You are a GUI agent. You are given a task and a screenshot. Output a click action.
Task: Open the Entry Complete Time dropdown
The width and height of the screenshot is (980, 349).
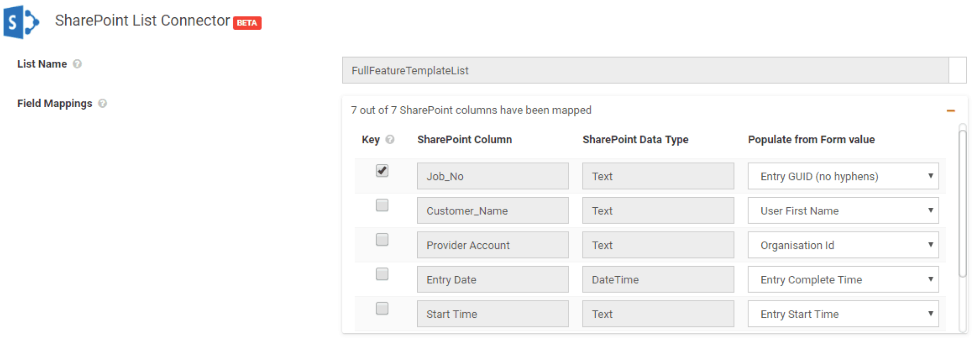(843, 279)
